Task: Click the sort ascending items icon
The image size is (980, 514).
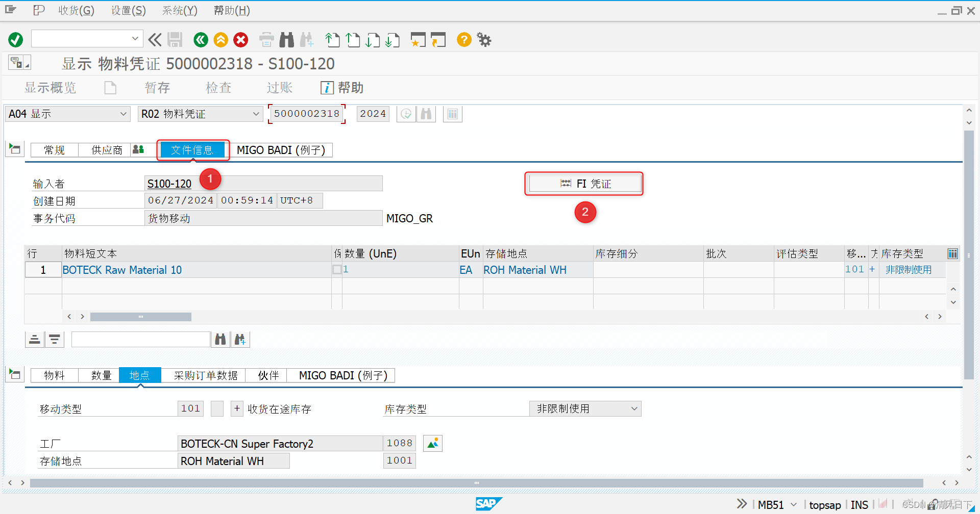Action: coord(35,339)
